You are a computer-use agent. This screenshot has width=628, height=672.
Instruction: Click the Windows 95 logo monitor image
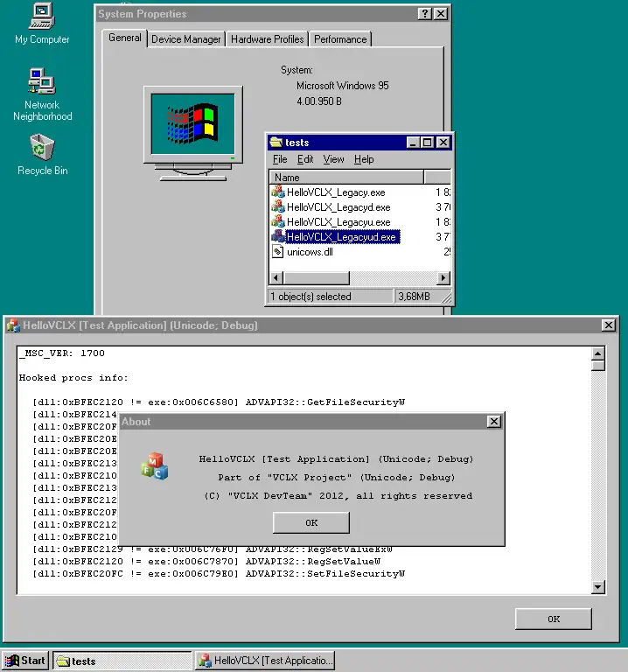(193, 133)
